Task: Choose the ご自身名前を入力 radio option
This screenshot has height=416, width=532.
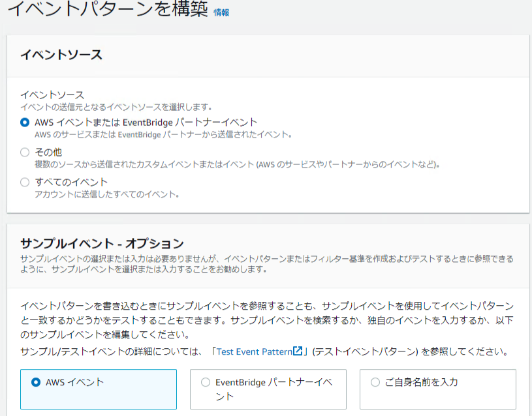Action: [x=375, y=383]
